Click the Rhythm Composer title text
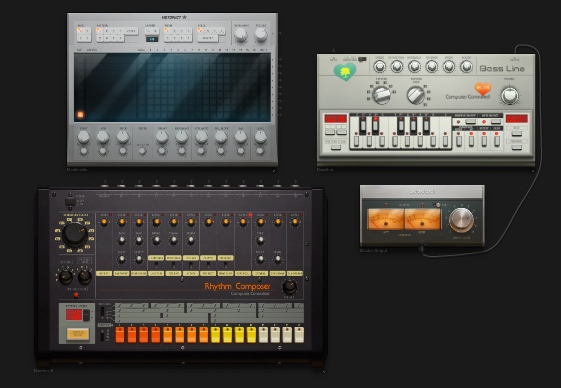This screenshot has width=561, height=388. click(237, 286)
